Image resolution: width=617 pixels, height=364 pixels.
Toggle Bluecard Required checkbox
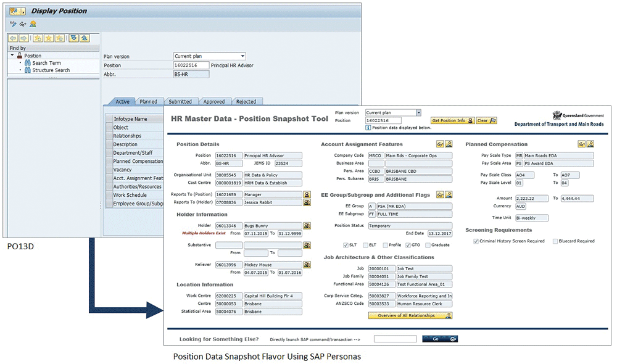(555, 241)
